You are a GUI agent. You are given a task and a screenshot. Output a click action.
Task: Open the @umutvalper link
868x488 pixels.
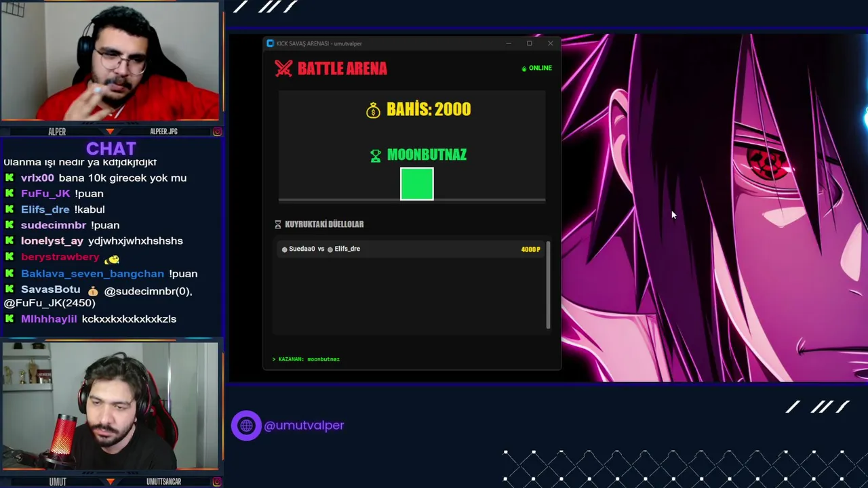[x=304, y=426]
